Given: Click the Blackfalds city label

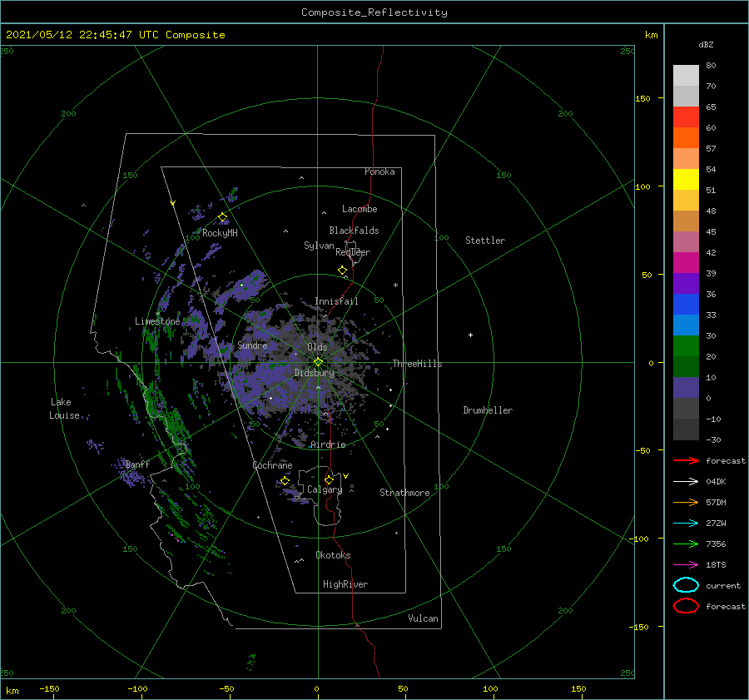Looking at the screenshot, I should click(x=354, y=231).
